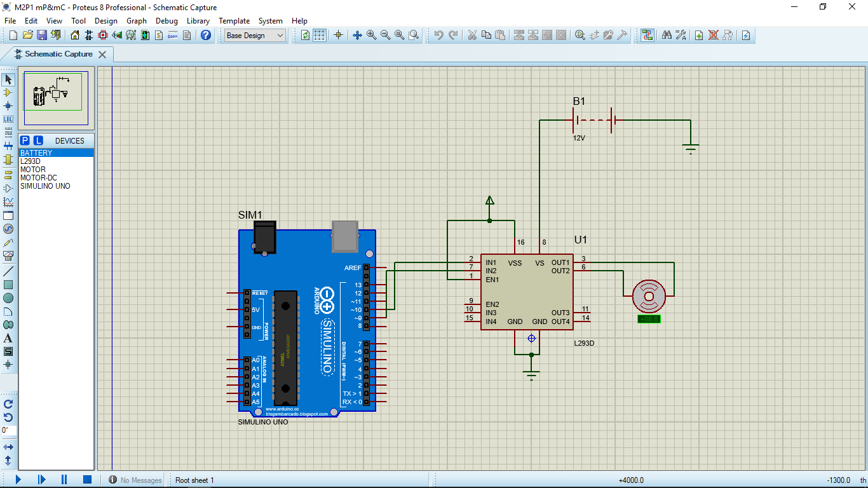Image resolution: width=868 pixels, height=488 pixels.
Task: Click 'Root sheet 1' in the status bar
Action: 195,480
